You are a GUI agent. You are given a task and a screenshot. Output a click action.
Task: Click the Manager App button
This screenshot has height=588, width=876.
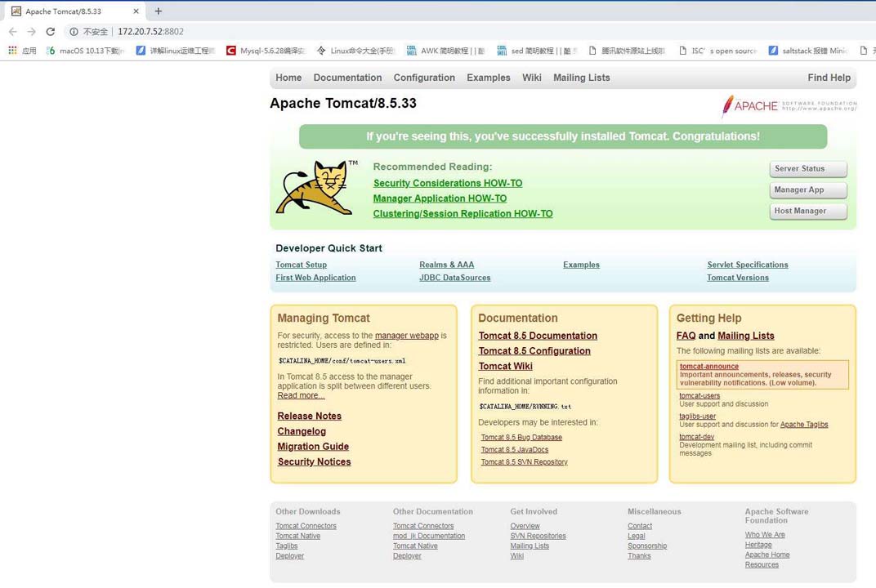point(808,189)
